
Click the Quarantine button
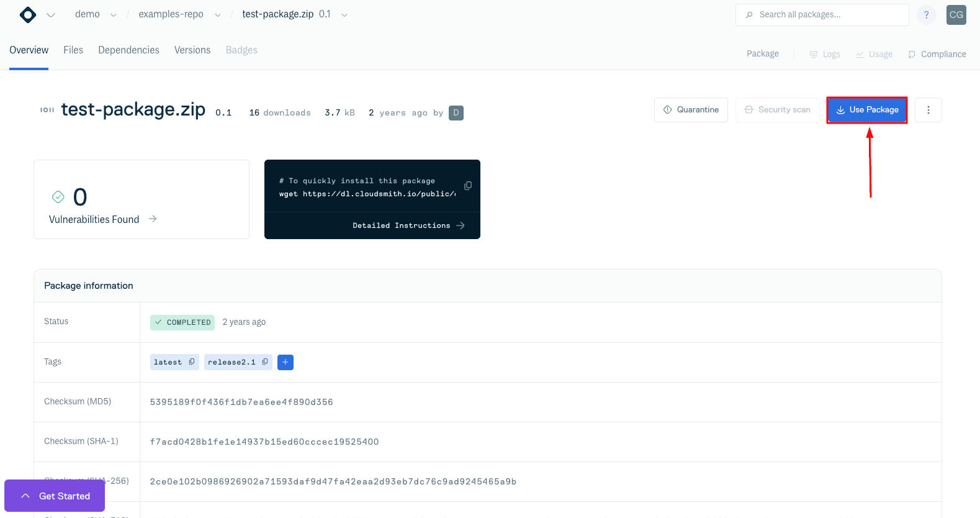(691, 110)
